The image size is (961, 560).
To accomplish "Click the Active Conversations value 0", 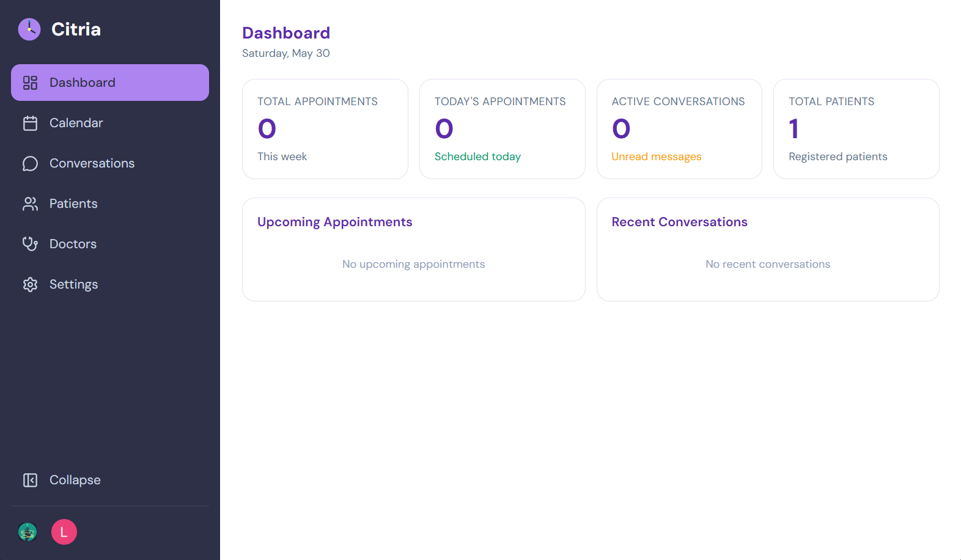I will (621, 128).
